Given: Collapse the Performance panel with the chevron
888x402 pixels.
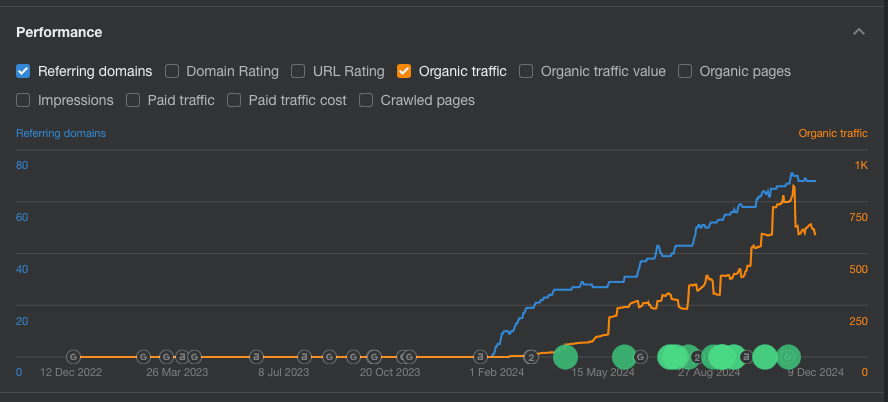Looking at the screenshot, I should click(858, 32).
